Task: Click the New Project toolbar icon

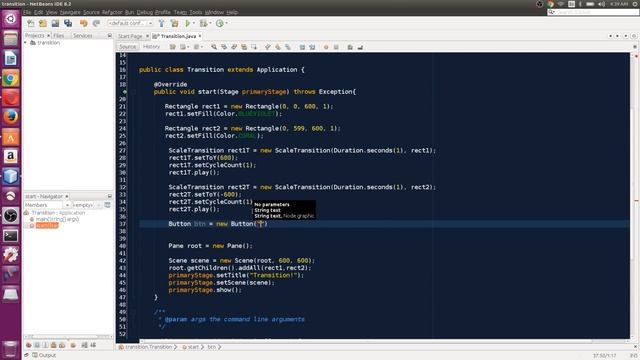Action: pyautogui.click(x=43, y=23)
